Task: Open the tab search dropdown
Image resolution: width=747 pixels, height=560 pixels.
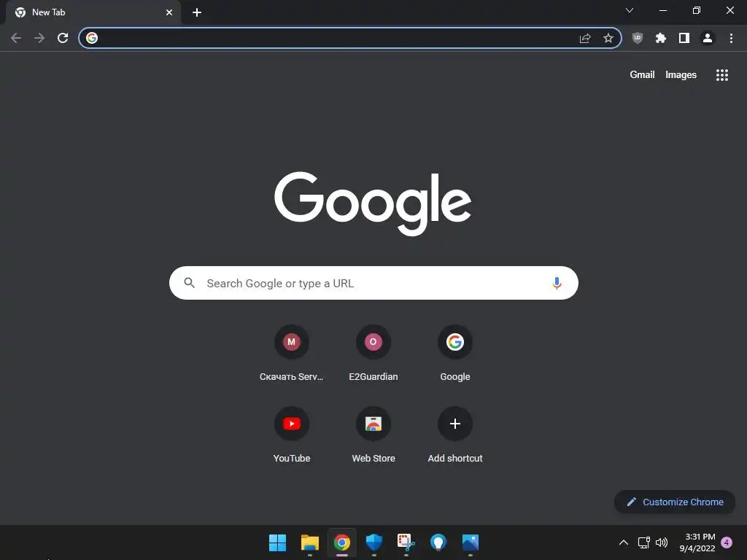Action: pyautogui.click(x=630, y=10)
